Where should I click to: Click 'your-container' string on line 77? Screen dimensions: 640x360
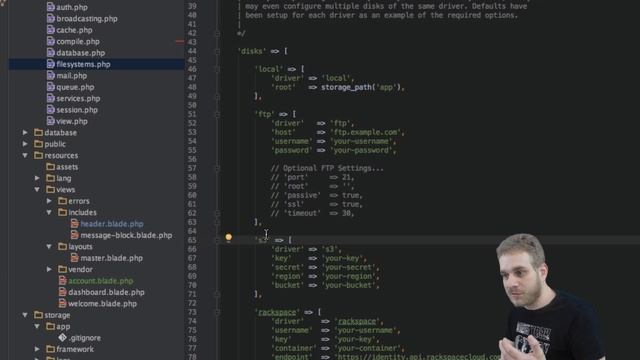point(368,348)
